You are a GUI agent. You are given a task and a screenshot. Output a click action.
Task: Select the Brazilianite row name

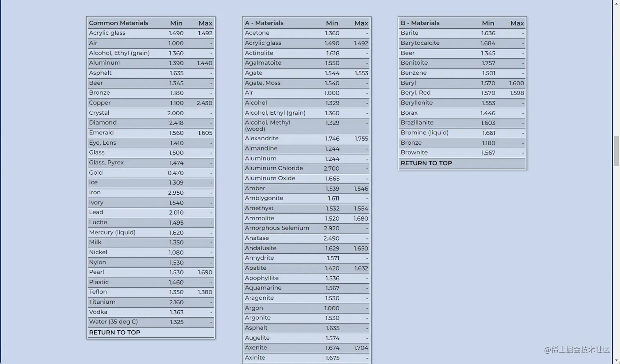point(417,123)
